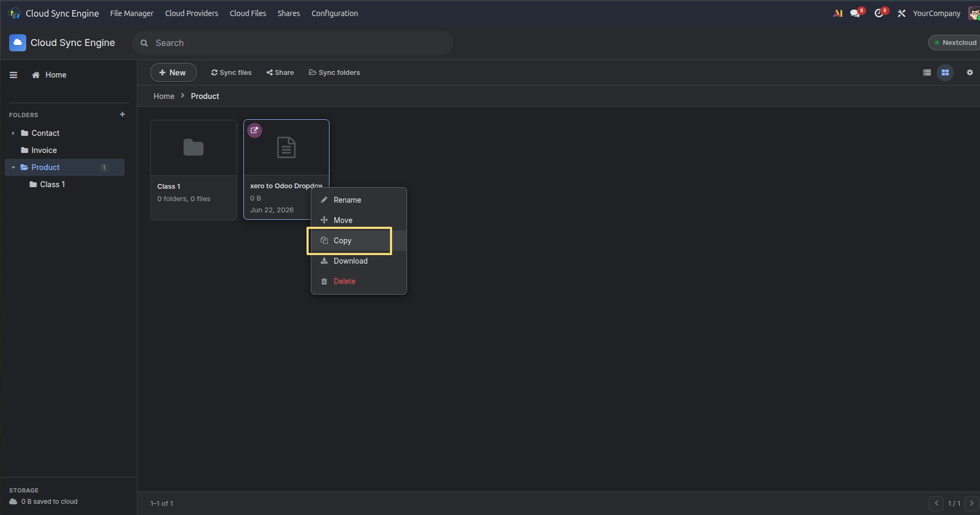Open the Cloud Files menu

coord(248,13)
